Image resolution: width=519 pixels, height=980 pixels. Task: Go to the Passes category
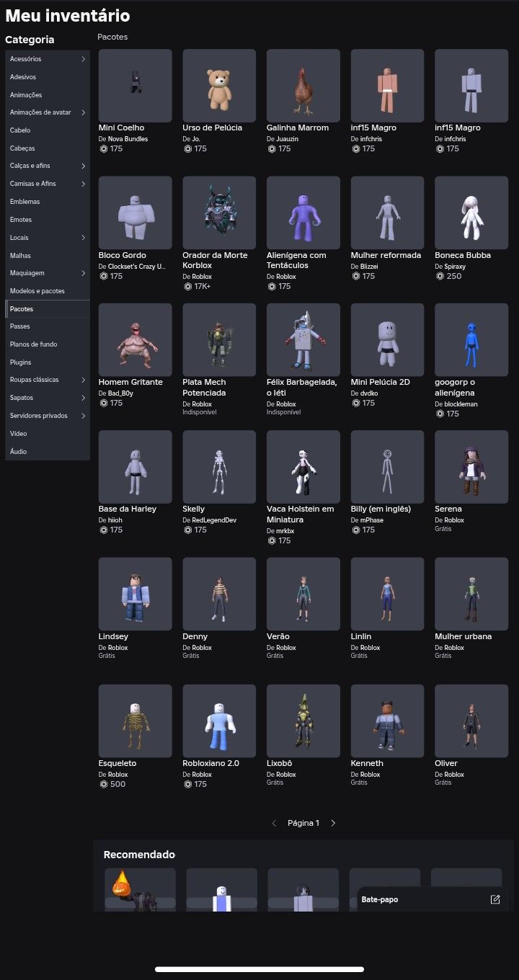click(x=48, y=326)
